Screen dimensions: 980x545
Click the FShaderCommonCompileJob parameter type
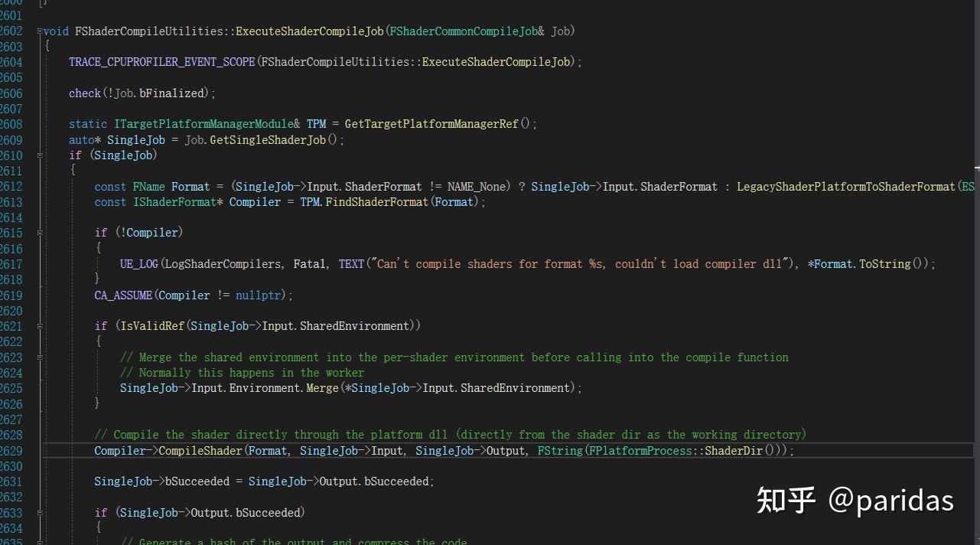point(467,31)
